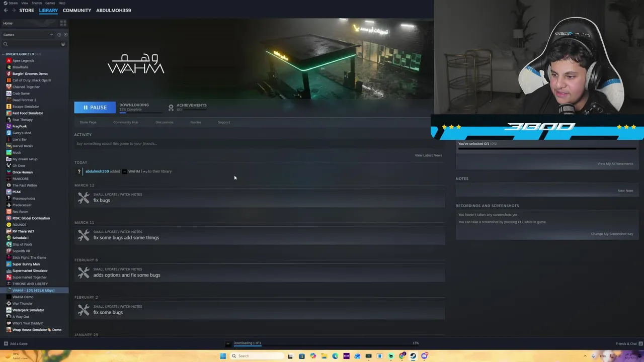644x362 pixels.
Task: Create a New Note
Action: point(625,191)
